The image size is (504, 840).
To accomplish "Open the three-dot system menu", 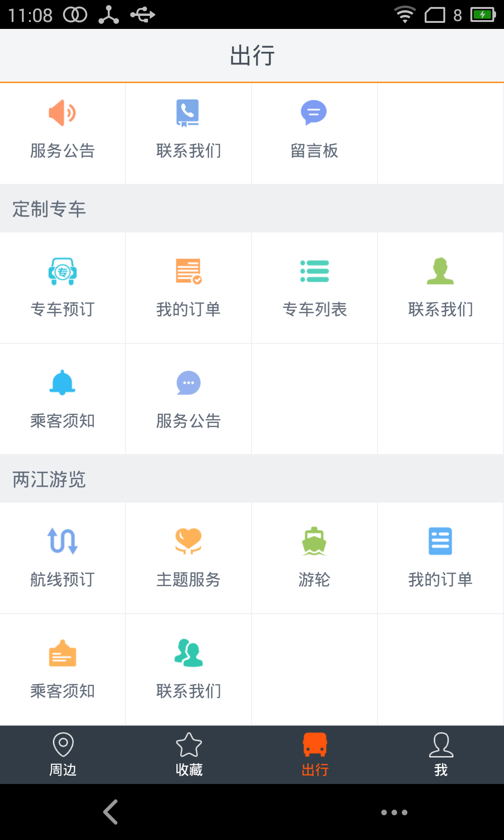I will coord(394,812).
